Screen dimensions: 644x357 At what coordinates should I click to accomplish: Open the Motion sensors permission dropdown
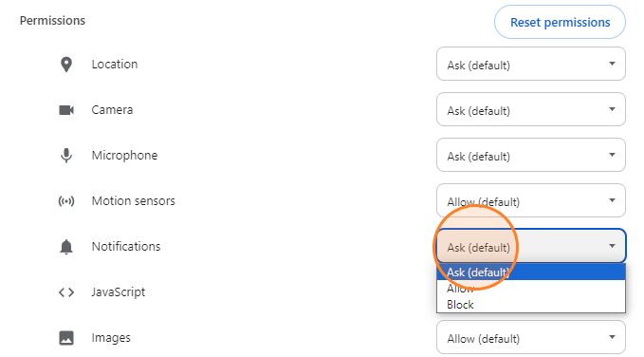pos(530,200)
